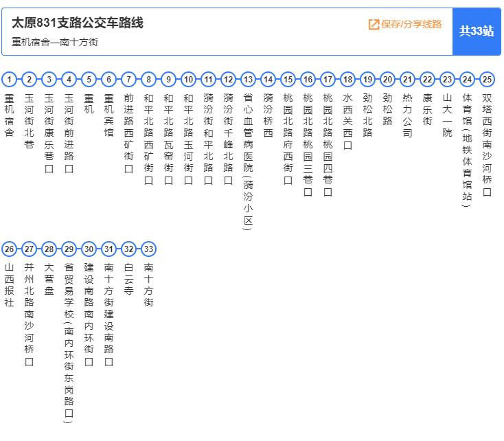Select stop circle number 30
The height and width of the screenshot is (441, 504).
pos(89,249)
